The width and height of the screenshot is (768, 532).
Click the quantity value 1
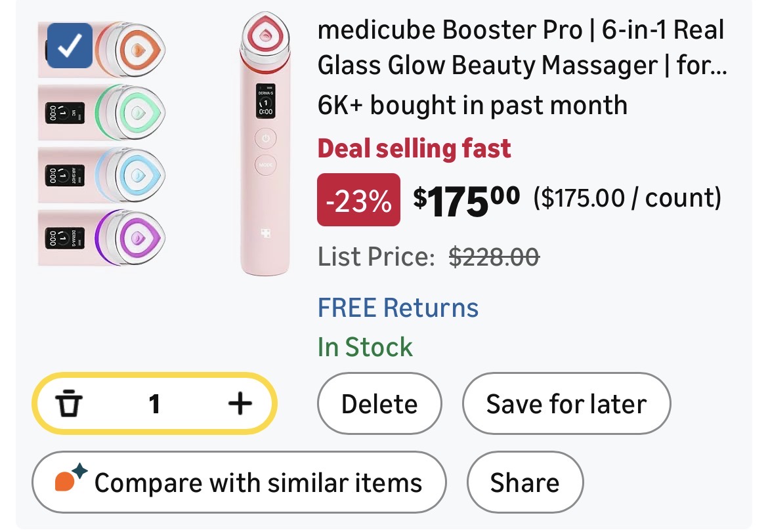pos(154,403)
